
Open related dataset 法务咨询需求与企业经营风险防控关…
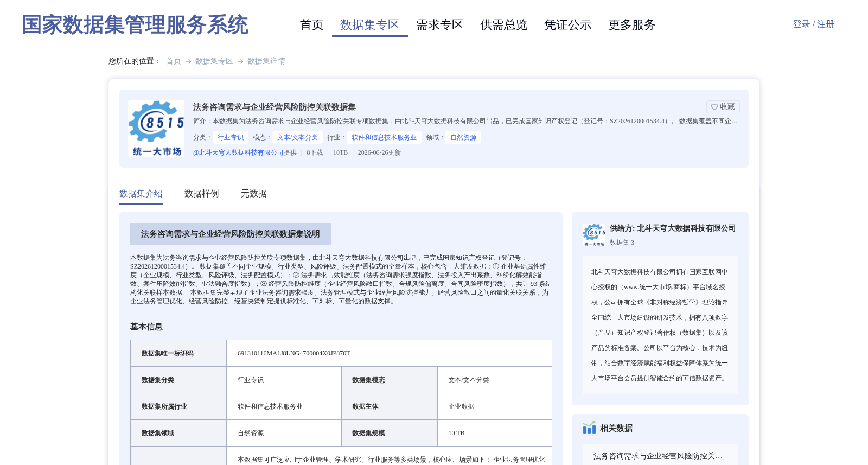(x=658, y=456)
